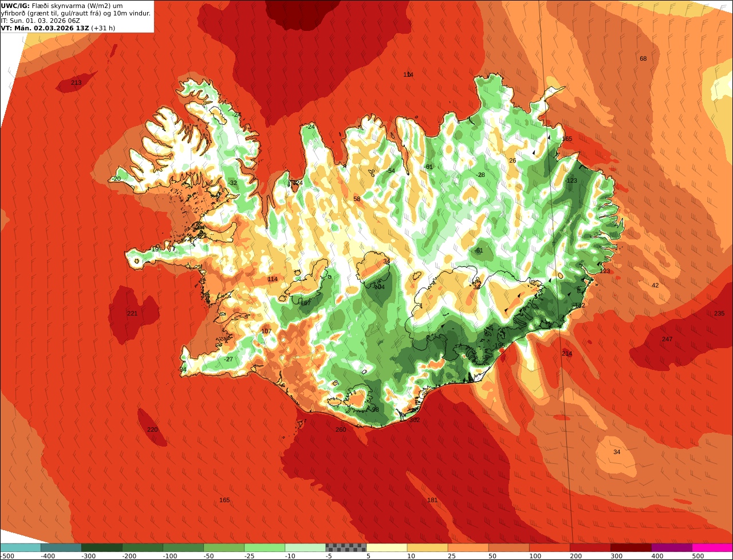Select the 'IT: Sun. 01. 03. 2026 06Z' line

pos(41,20)
